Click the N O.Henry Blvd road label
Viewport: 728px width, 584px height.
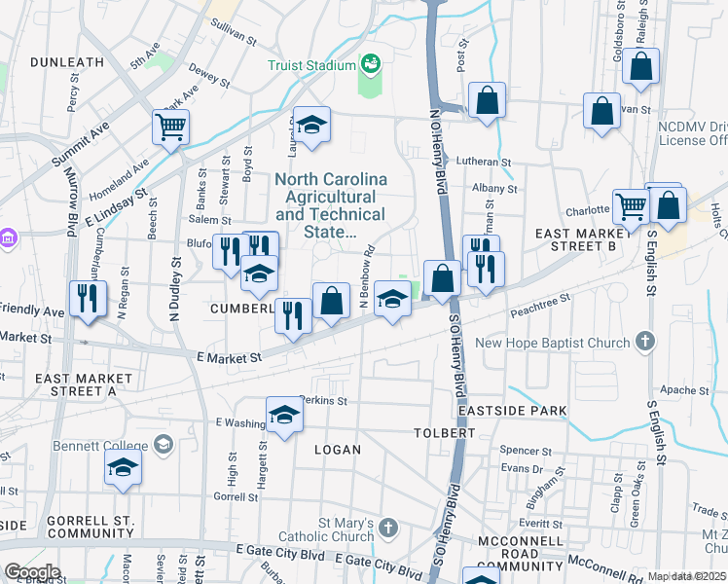click(x=438, y=151)
